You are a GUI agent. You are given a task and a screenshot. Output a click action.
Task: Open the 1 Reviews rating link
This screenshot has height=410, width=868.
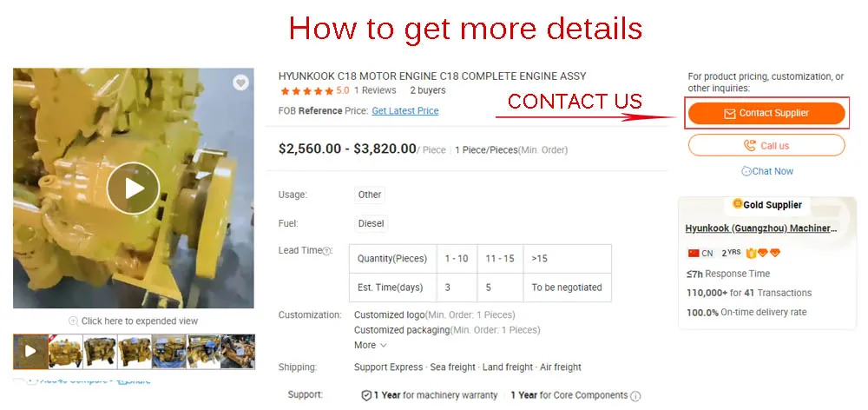375,90
